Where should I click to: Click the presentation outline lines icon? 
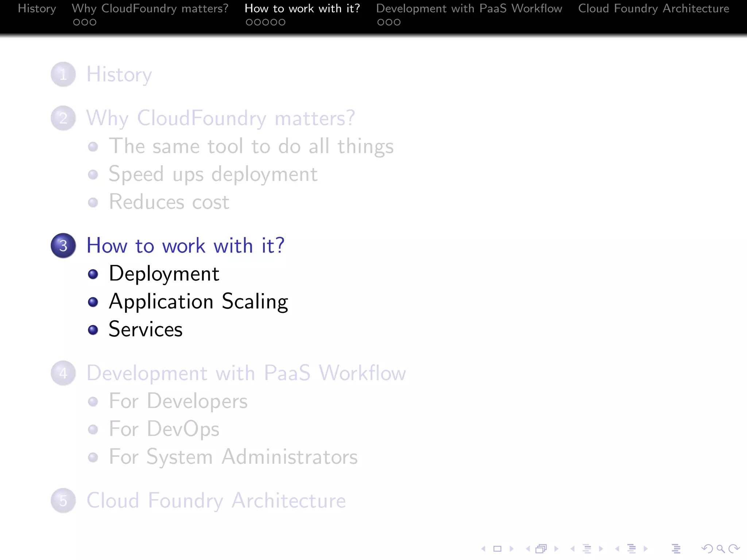pyautogui.click(x=676, y=549)
